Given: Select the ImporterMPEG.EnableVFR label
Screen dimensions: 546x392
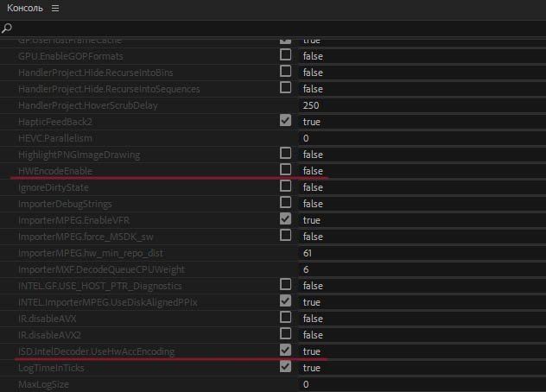Looking at the screenshot, I should pyautogui.click(x=74, y=220).
